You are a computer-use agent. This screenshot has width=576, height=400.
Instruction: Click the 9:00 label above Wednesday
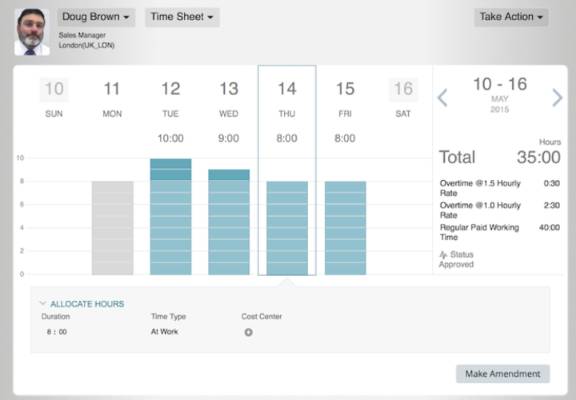coord(228,138)
